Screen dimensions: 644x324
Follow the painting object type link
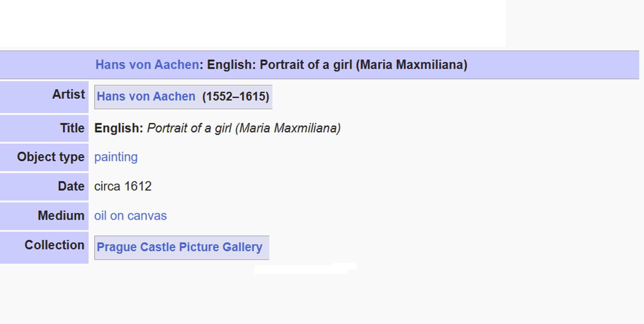[116, 157]
